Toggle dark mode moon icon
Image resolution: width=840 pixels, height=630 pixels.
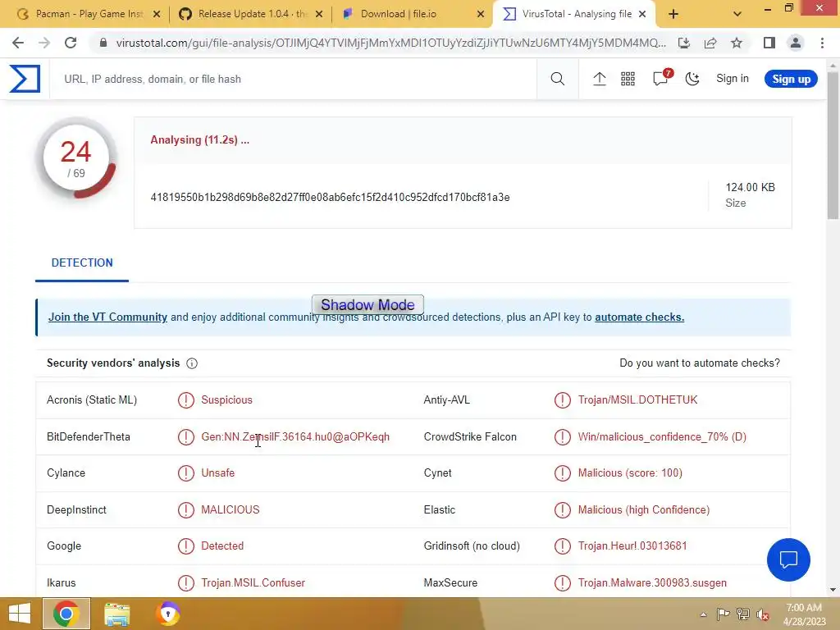click(x=692, y=79)
